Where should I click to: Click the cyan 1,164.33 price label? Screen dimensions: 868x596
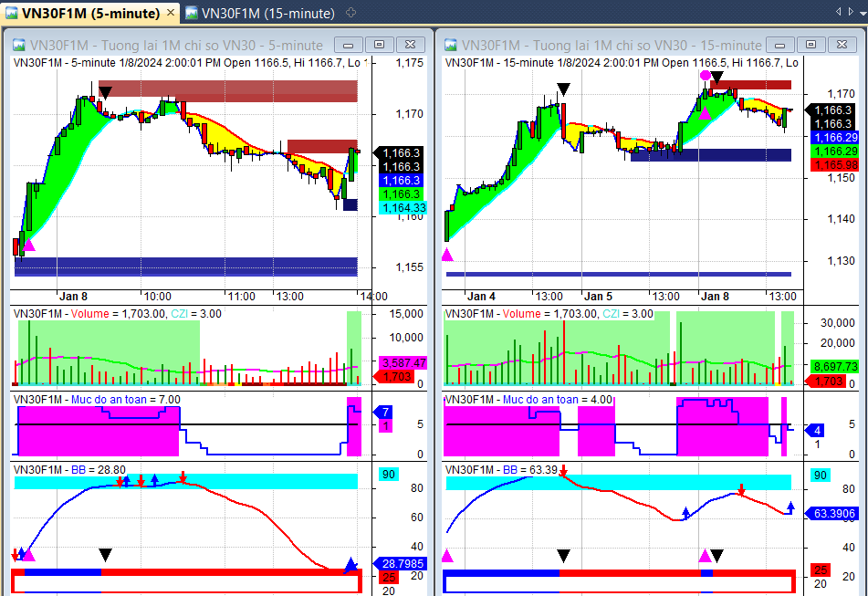pyautogui.click(x=403, y=207)
